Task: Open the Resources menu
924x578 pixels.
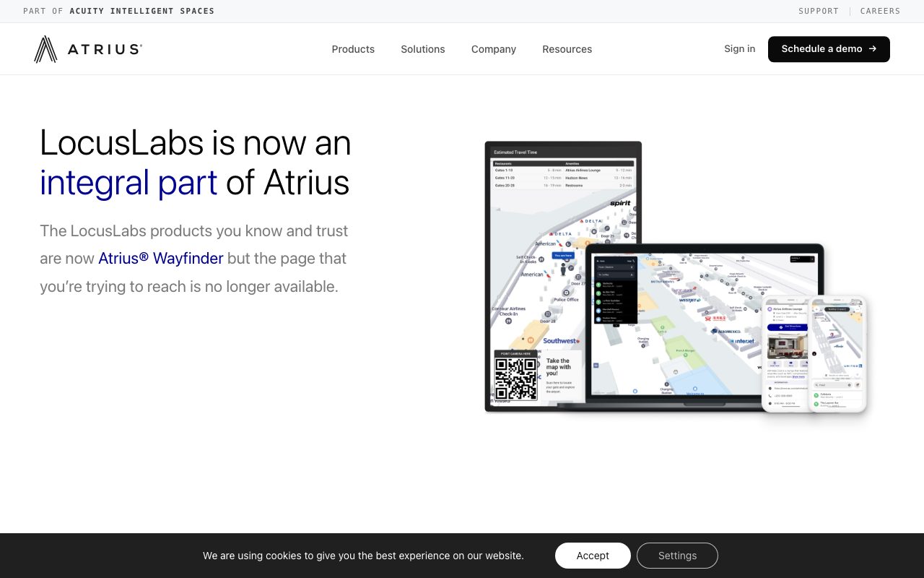Action: point(567,49)
